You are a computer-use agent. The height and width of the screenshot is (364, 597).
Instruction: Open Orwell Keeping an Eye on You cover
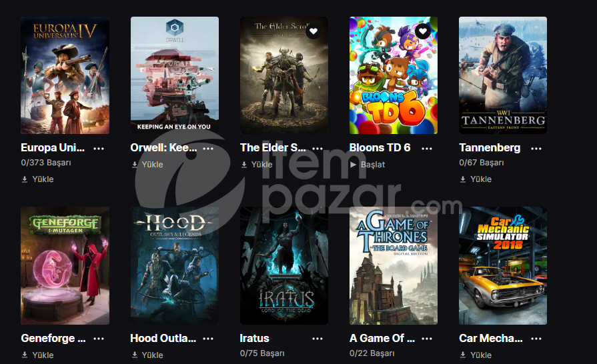[175, 75]
